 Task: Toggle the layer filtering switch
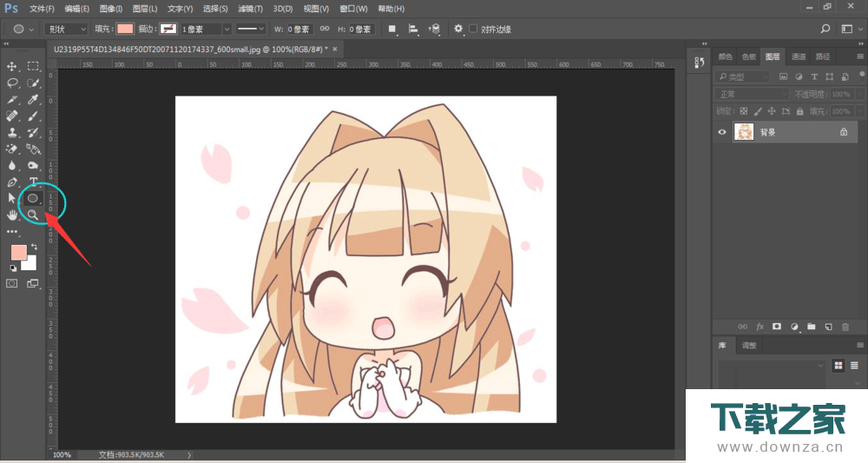coord(862,76)
